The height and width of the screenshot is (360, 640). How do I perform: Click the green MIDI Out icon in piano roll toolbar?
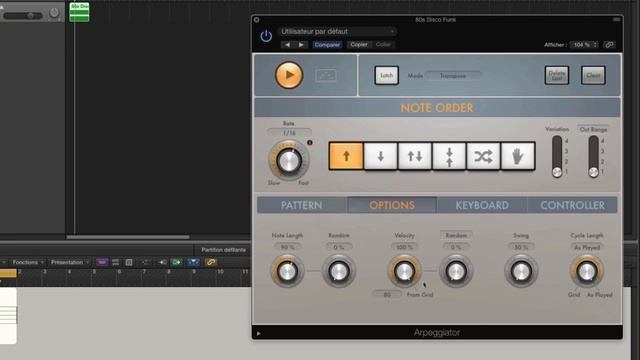176,262
